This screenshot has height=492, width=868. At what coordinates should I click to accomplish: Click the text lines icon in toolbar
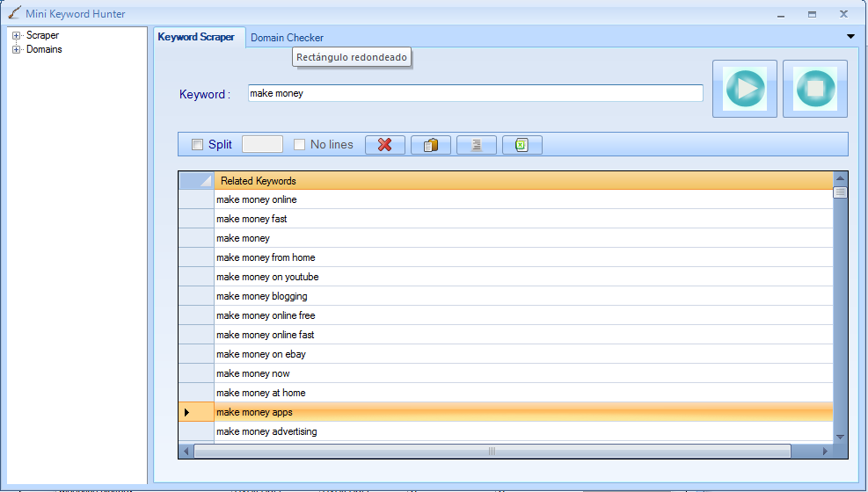pos(477,145)
